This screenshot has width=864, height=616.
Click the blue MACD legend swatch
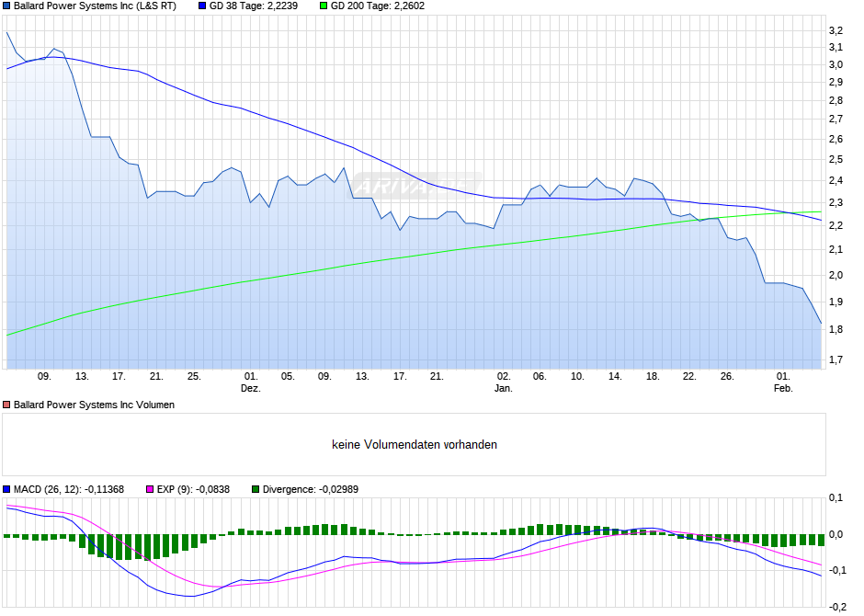tap(7, 489)
